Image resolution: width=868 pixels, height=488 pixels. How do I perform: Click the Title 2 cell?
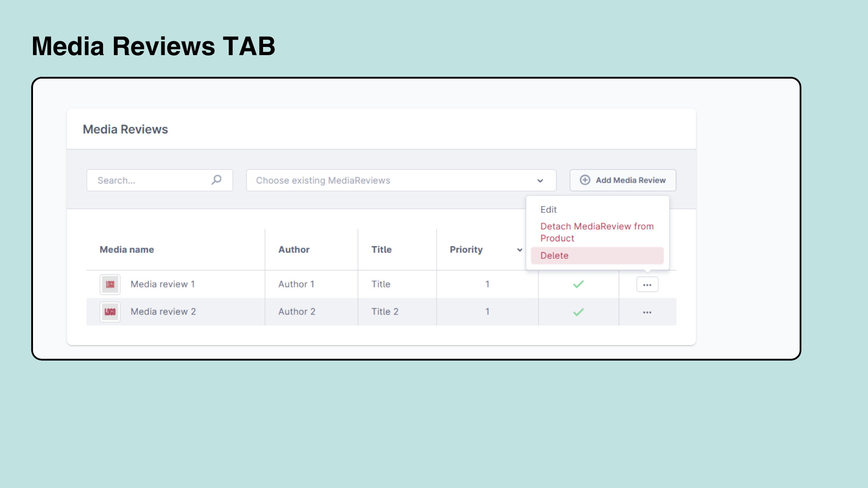(385, 312)
